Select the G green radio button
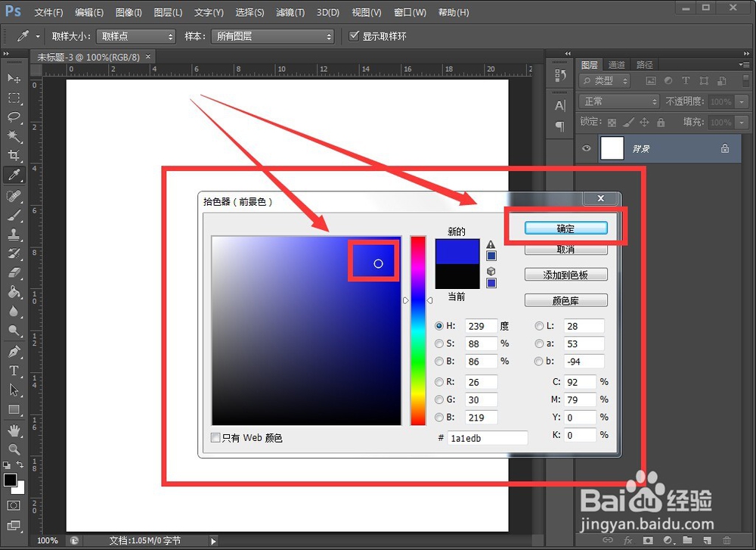Image resolution: width=756 pixels, height=550 pixels. click(438, 399)
